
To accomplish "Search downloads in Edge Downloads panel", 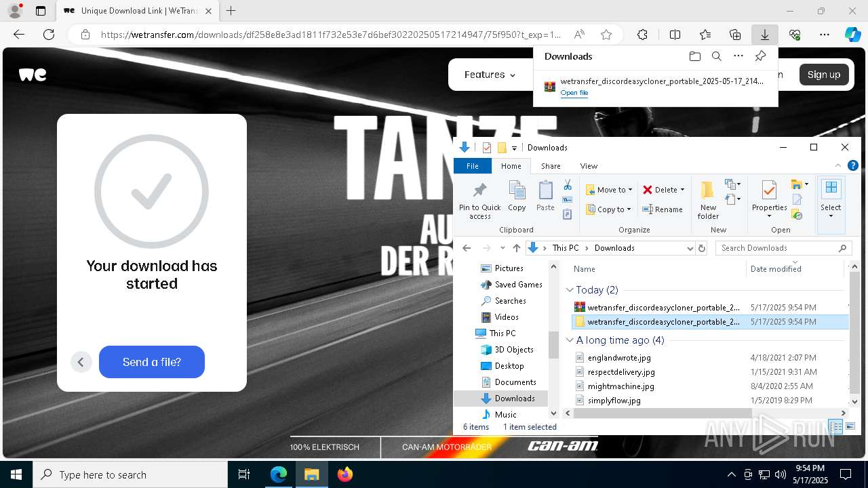I will tap(716, 56).
